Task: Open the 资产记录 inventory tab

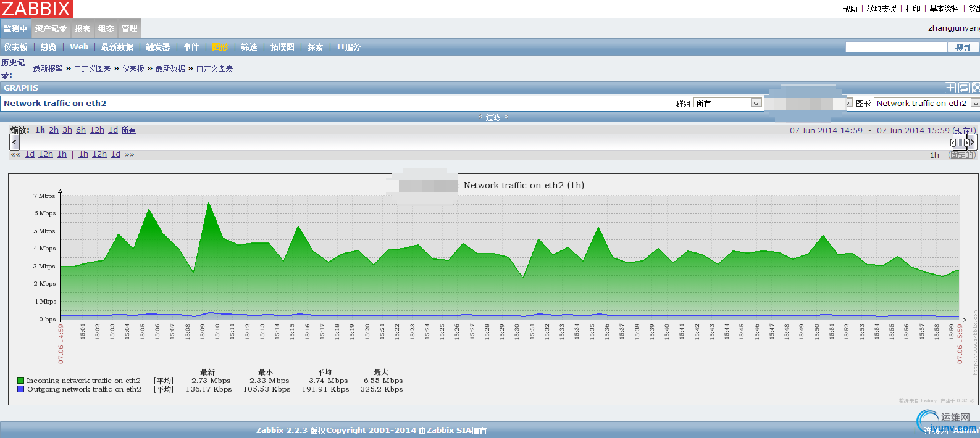Action: click(x=51, y=29)
